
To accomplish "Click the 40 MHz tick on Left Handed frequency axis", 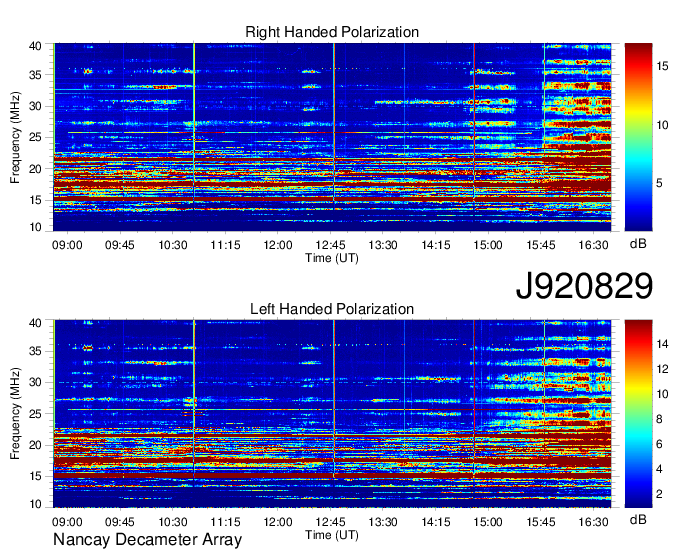I will click(x=36, y=323).
